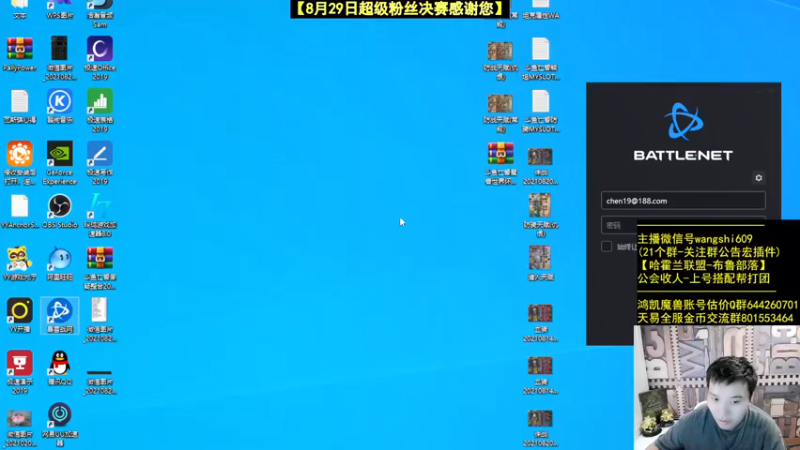
Task: Select the WinRAR archive in right icon column
Action: [x=501, y=163]
